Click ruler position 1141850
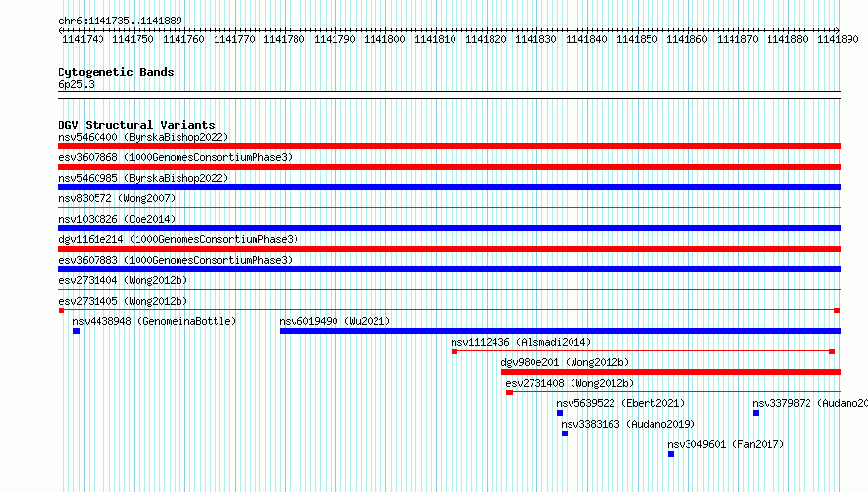This screenshot has height=492, width=868. (637, 39)
